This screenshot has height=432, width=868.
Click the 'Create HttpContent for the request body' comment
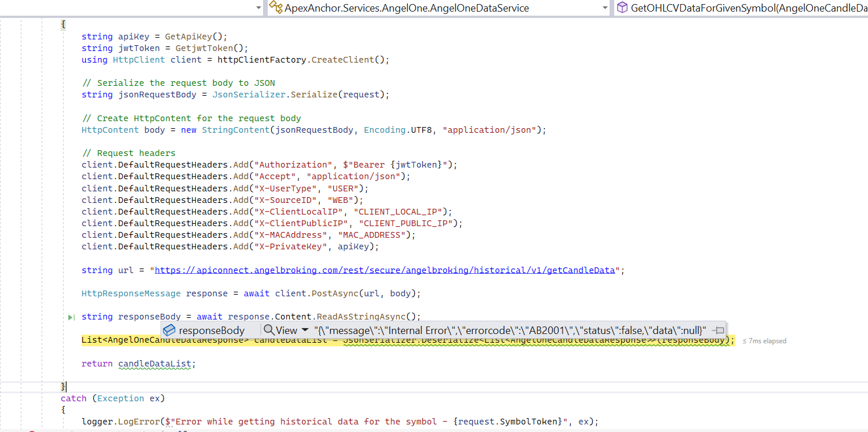pyautogui.click(x=191, y=118)
